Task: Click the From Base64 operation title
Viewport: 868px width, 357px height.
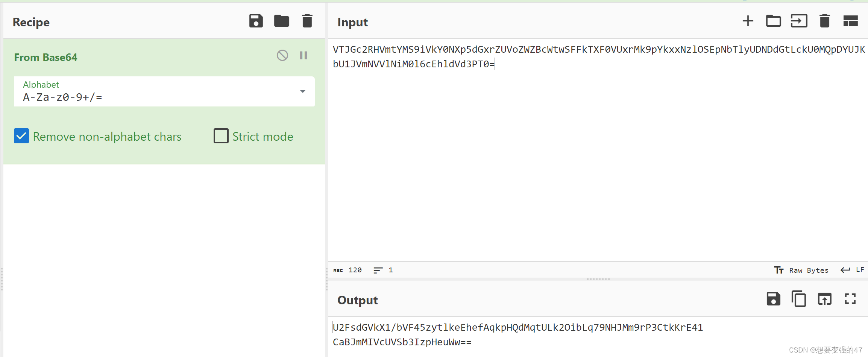Action: pyautogui.click(x=46, y=57)
